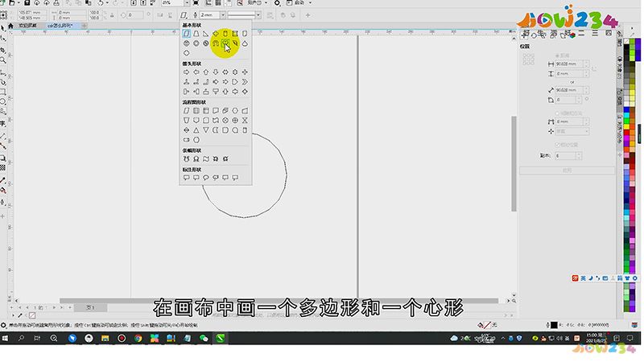Switch docker to rotate transformation
Viewport: 644px width, 362px height.
534,35
